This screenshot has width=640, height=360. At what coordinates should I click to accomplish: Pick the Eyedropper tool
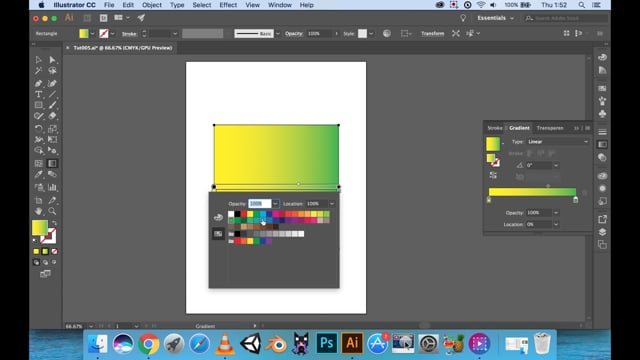pos(38,175)
